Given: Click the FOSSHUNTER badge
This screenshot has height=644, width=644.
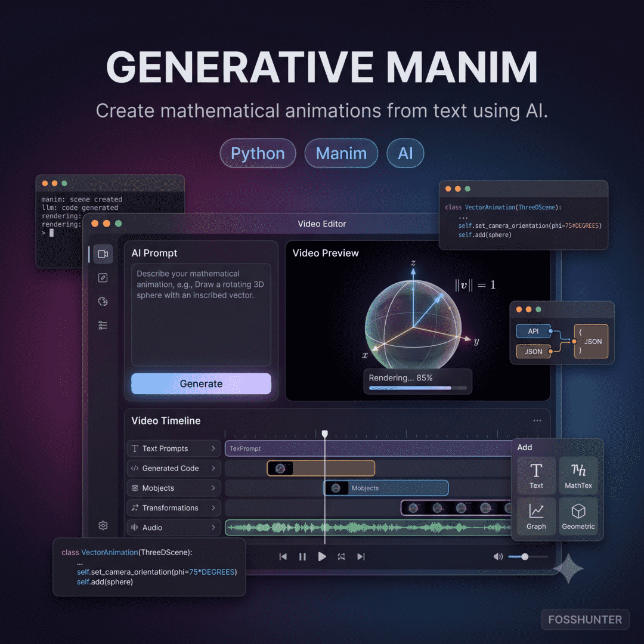Looking at the screenshot, I should 585,620.
